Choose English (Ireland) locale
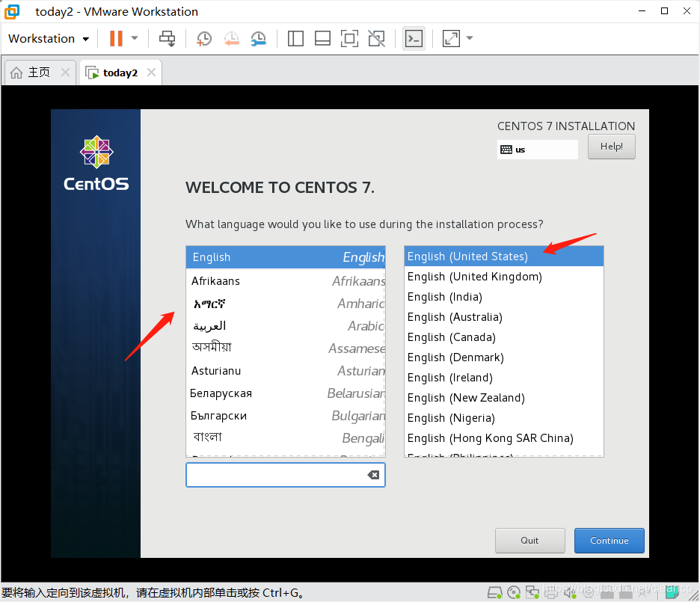This screenshot has width=700, height=602. point(503,378)
